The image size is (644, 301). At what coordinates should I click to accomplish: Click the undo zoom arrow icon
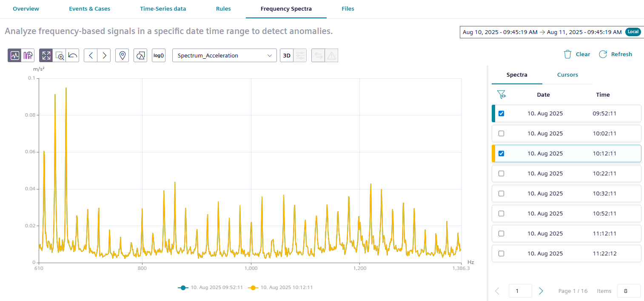tap(73, 55)
